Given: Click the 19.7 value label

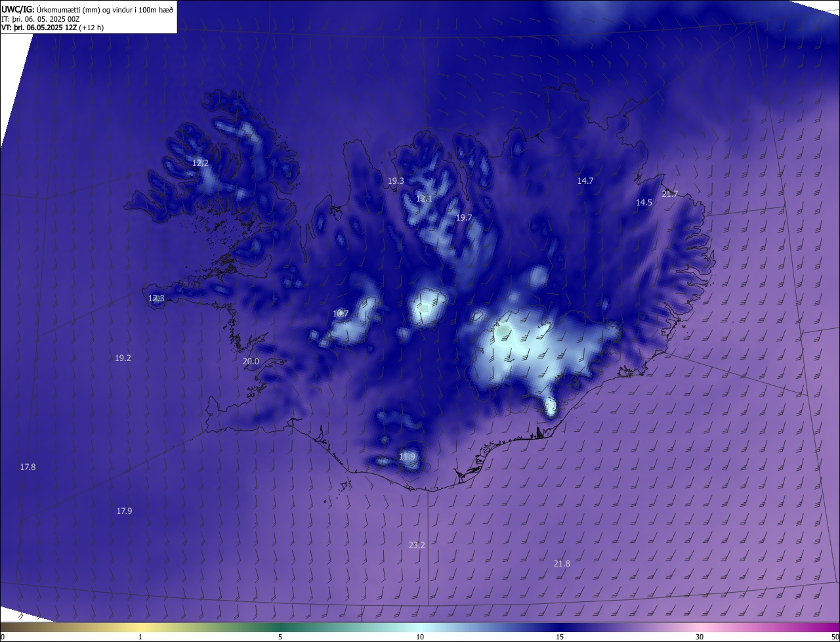Looking at the screenshot, I should pyautogui.click(x=464, y=217).
